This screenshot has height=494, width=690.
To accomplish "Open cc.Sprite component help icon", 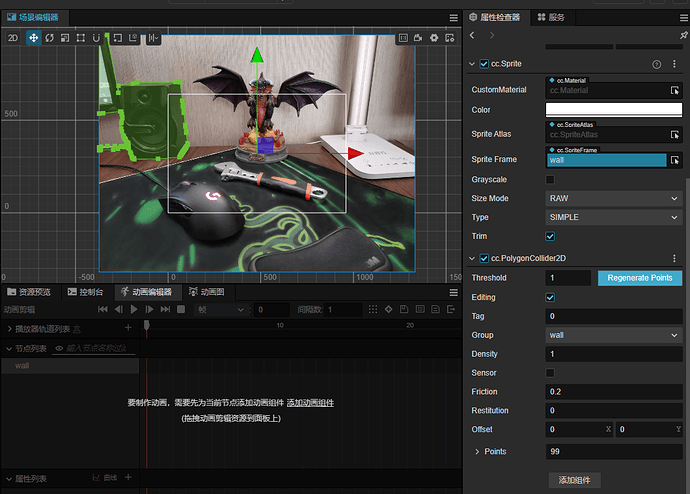I will pyautogui.click(x=657, y=64).
